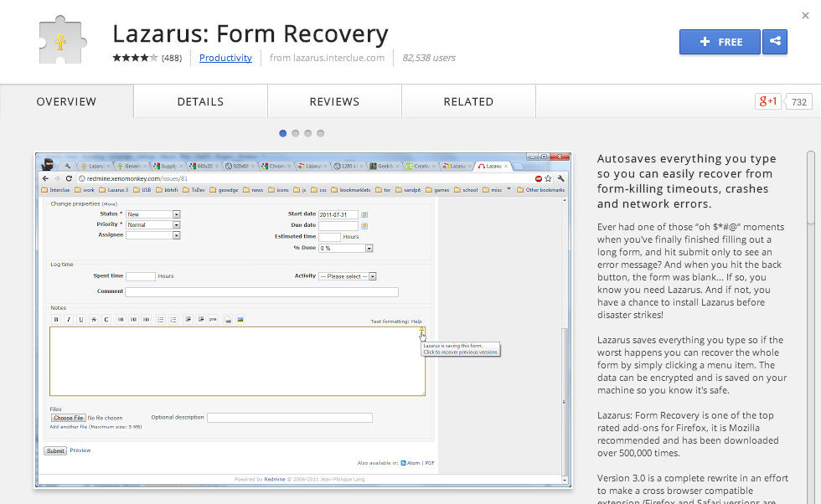The width and height of the screenshot is (821, 504).
Task: Insert ordered list in Notes toolbar
Action: coord(173,319)
